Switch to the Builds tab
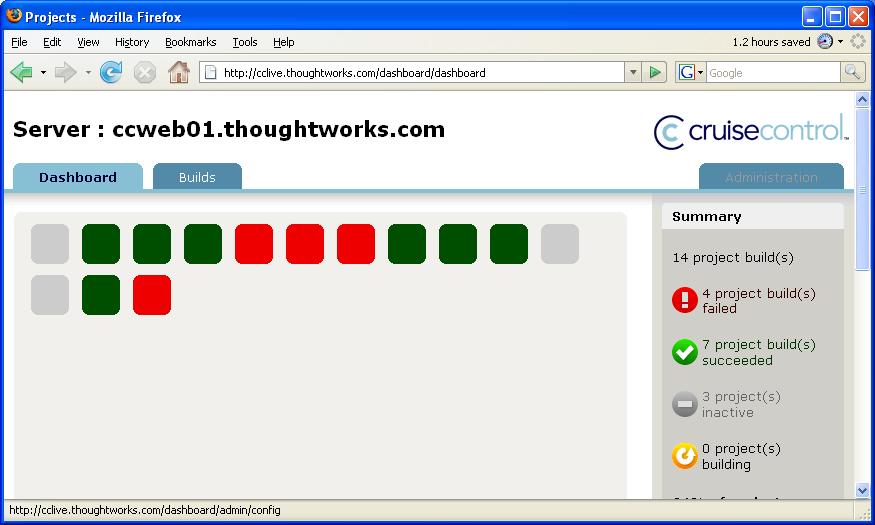 coord(197,177)
